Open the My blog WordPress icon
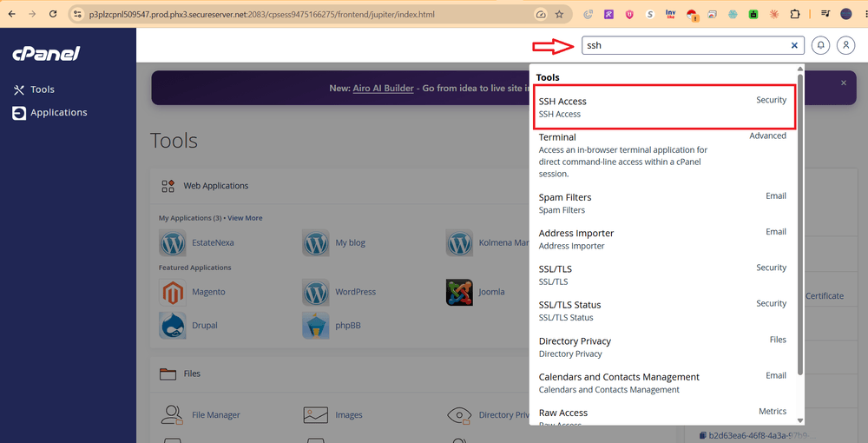This screenshot has width=868, height=443. tap(316, 242)
